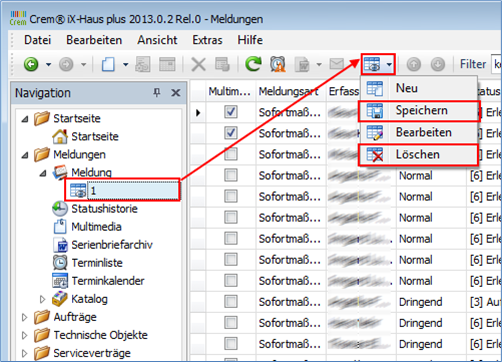The image size is (502, 362).
Task: Uncheck the first row Multimedia checkbox
Action: 231,112
